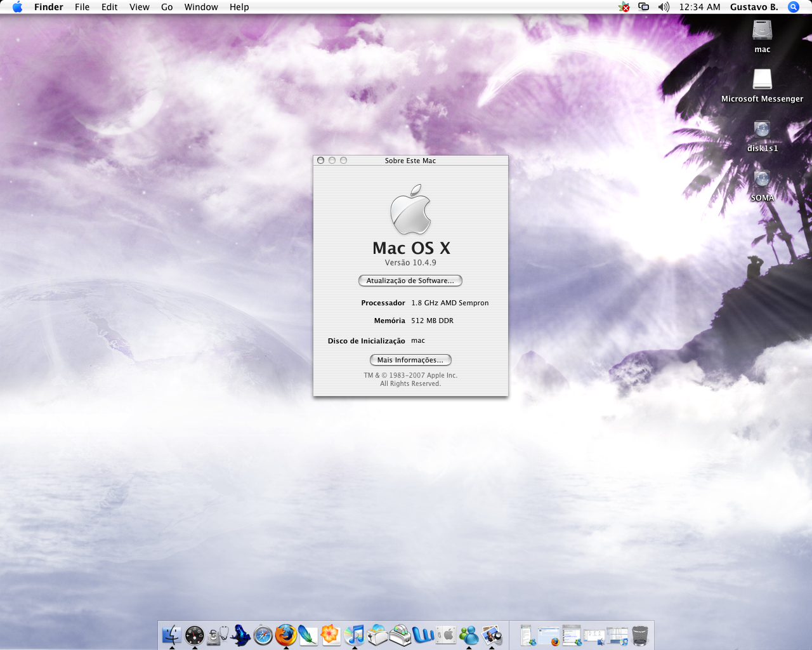812x650 pixels.
Task: Open the Finder menu
Action: 49,7
